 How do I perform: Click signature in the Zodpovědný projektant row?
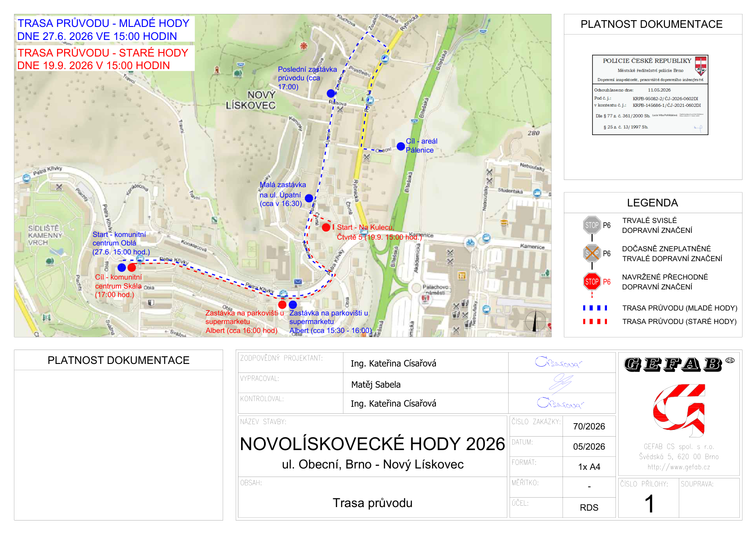(x=558, y=362)
